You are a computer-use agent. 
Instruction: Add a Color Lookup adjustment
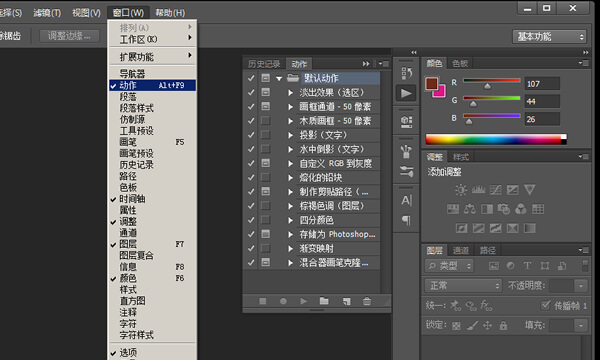[x=538, y=209]
